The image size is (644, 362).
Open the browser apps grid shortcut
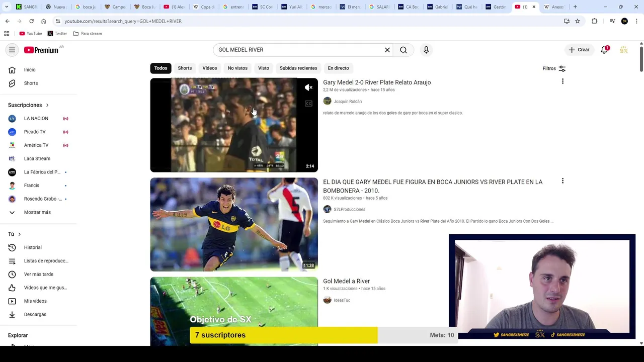click(x=7, y=33)
